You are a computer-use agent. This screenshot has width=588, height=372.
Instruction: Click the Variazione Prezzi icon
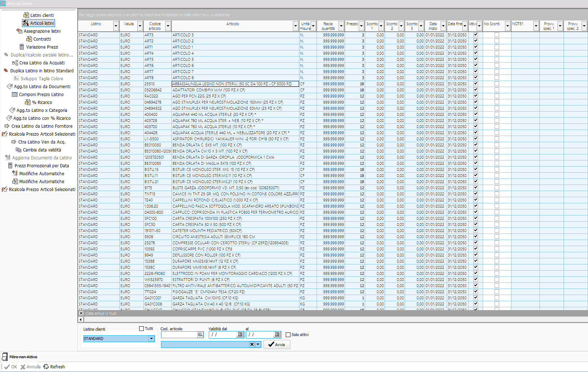pos(22,47)
